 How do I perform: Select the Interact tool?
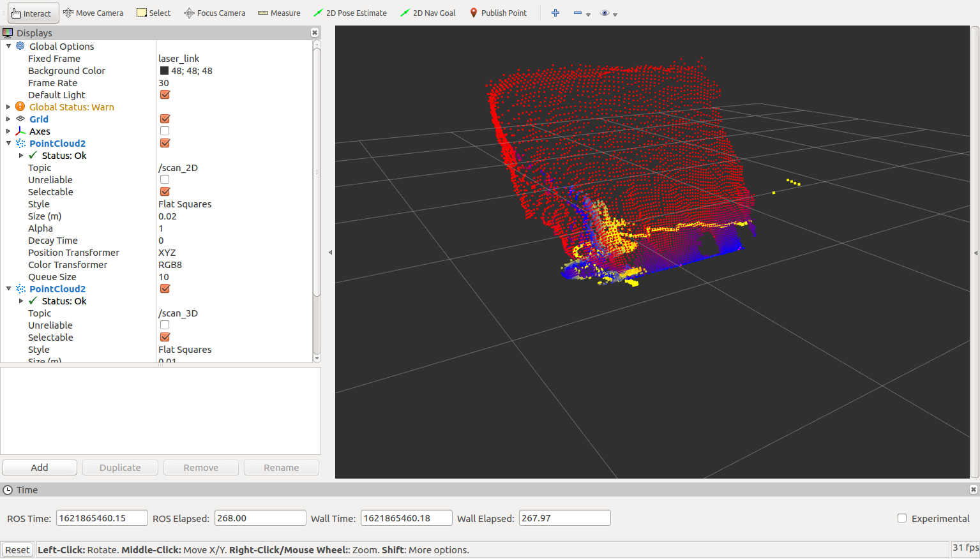[x=33, y=13]
